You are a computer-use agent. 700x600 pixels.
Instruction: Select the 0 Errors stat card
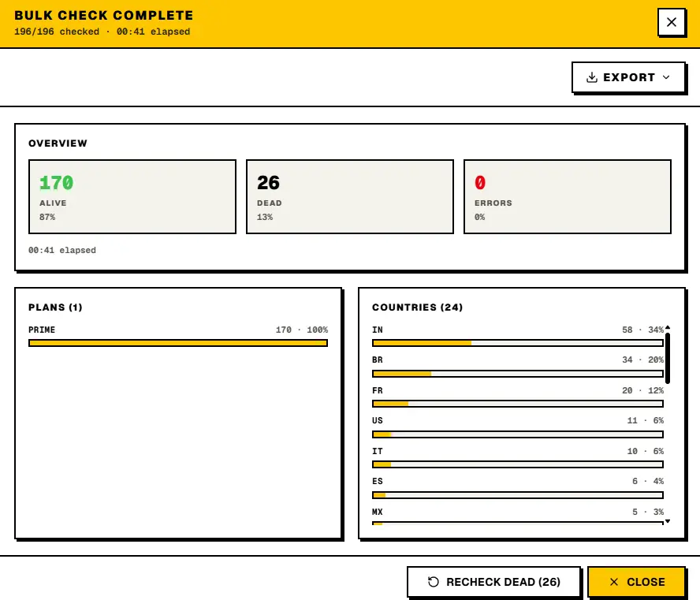[x=568, y=196]
